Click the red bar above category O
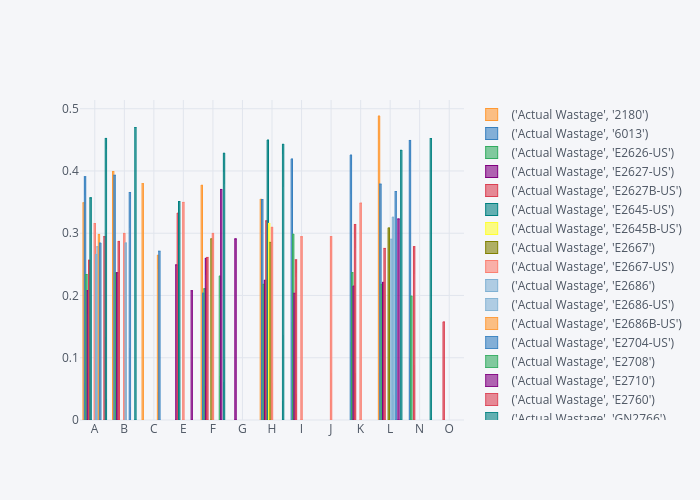 click(444, 370)
